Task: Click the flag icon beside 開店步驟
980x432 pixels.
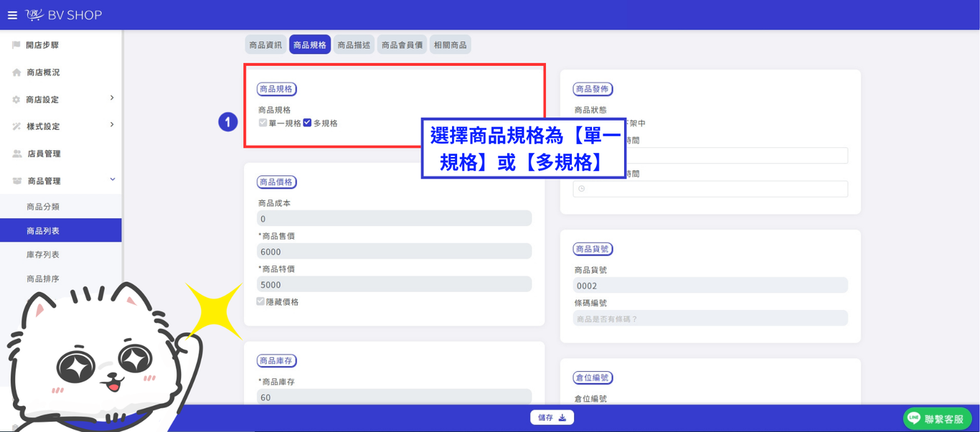Action: (16, 45)
